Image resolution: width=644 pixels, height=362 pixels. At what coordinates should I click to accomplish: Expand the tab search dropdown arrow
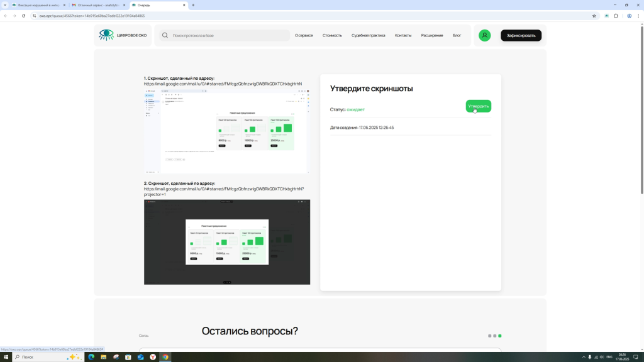(5, 5)
